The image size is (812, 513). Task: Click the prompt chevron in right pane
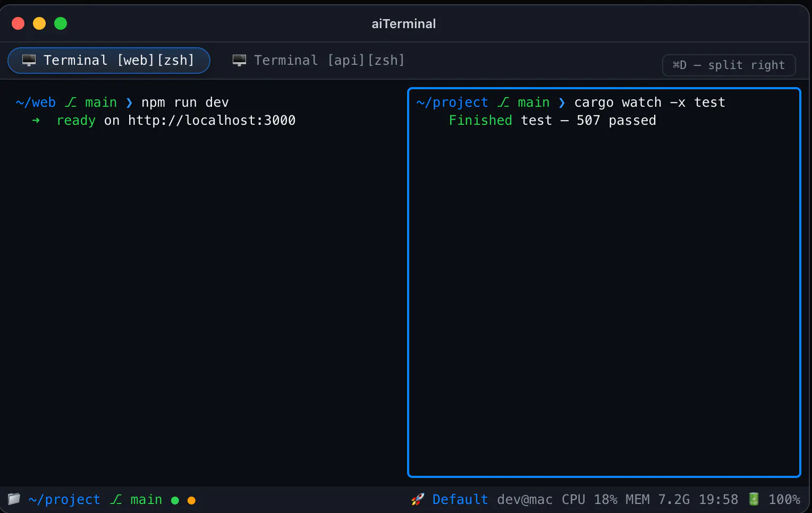click(x=562, y=102)
